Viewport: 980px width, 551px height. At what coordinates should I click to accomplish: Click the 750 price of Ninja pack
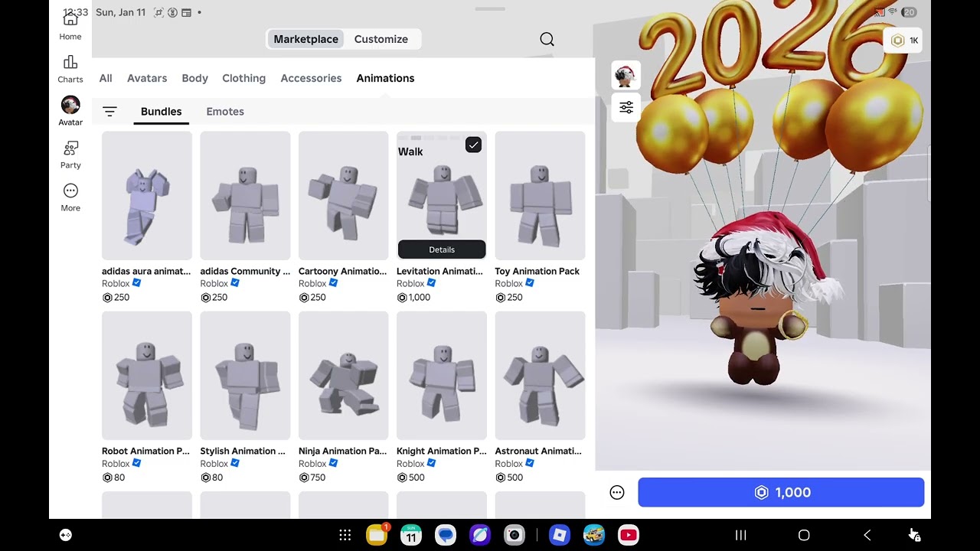318,478
